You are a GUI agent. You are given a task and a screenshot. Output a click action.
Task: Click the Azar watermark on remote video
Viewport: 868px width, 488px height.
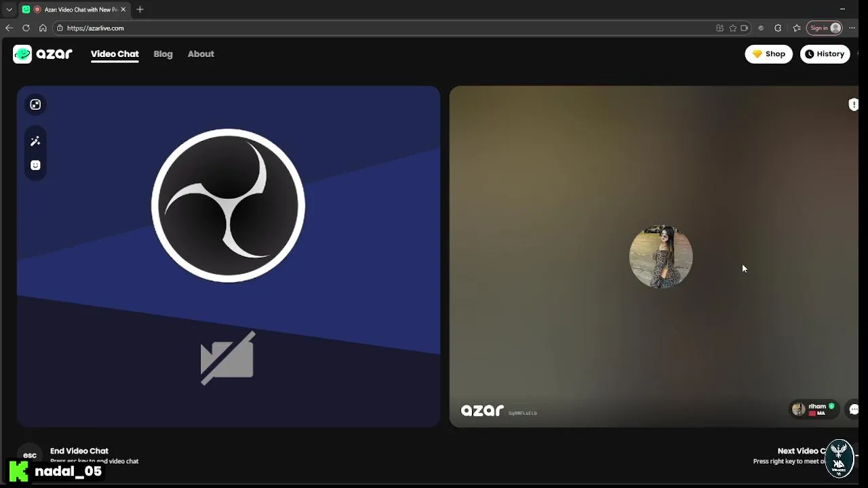tap(482, 410)
